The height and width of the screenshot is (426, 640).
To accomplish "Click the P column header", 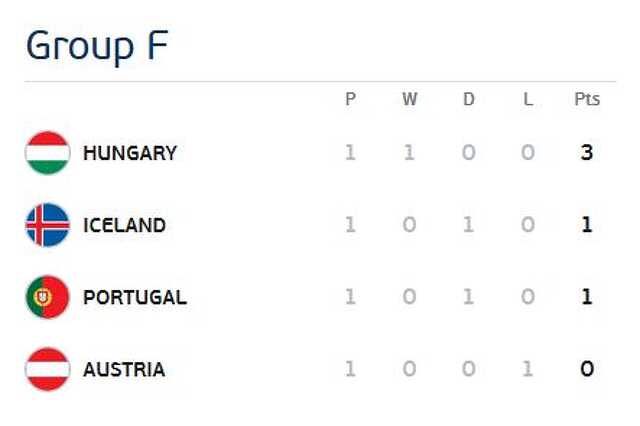I will pos(350,99).
